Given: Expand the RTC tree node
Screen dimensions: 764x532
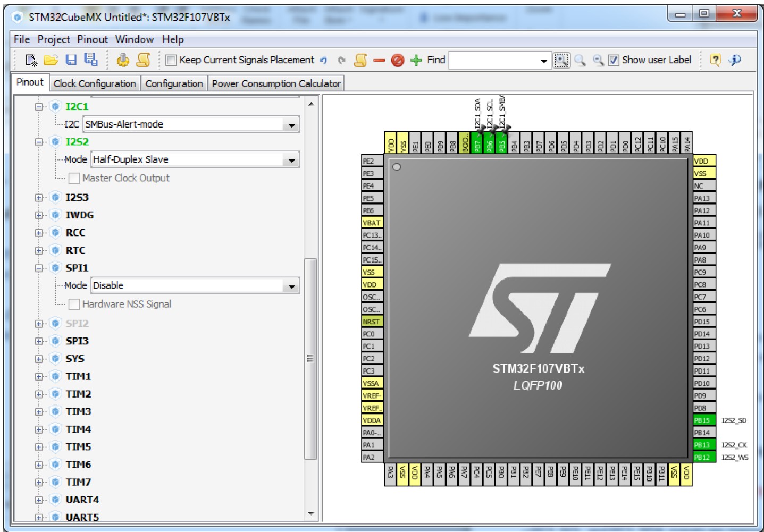Looking at the screenshot, I should click(x=39, y=250).
